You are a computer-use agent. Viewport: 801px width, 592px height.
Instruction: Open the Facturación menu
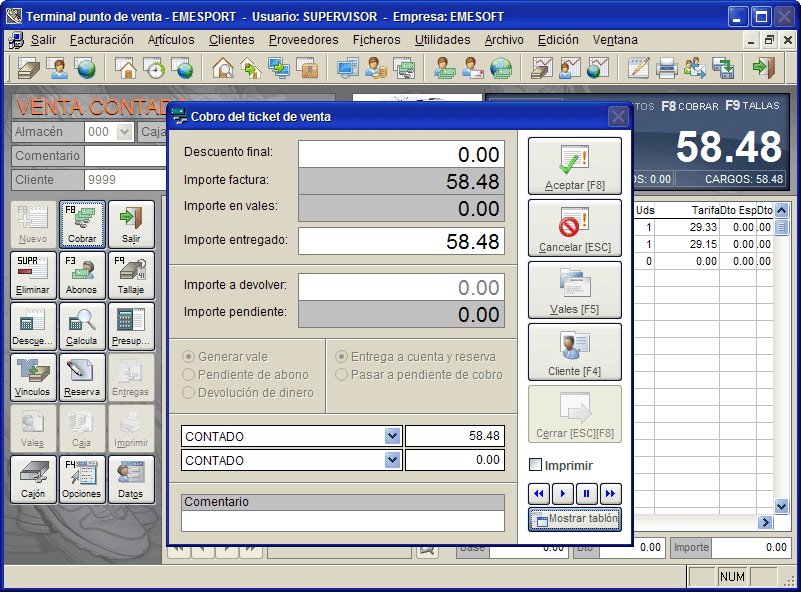(x=101, y=40)
